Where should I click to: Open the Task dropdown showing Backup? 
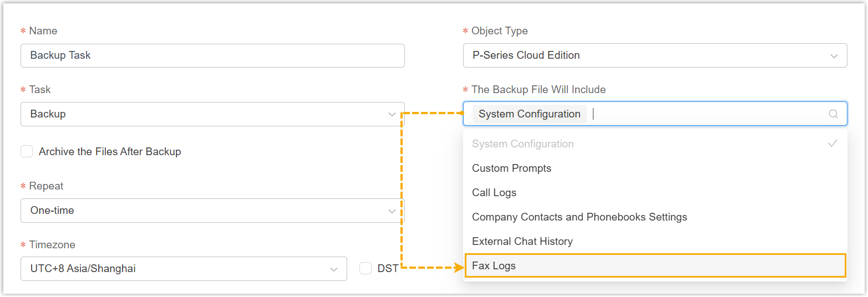(x=212, y=114)
